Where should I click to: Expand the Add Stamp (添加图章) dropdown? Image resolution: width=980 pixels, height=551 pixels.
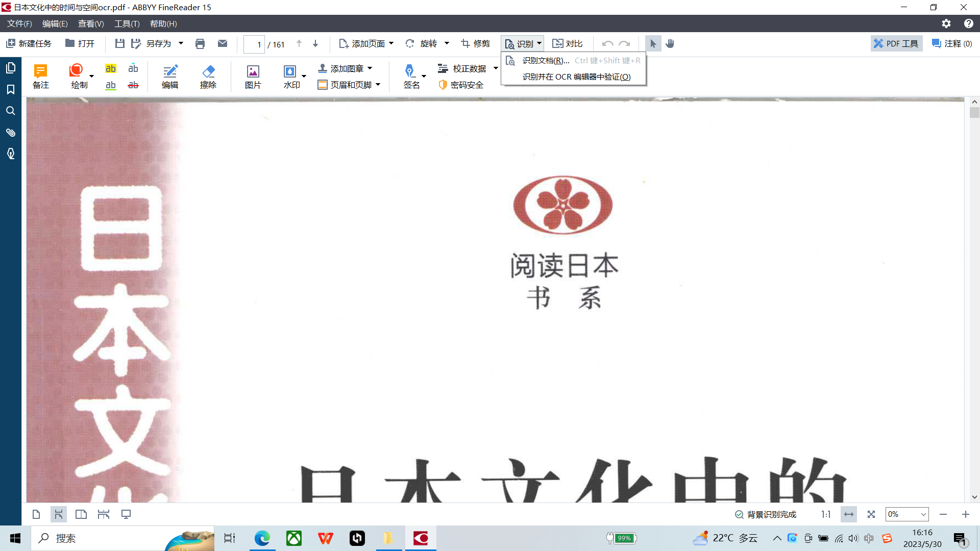point(370,68)
